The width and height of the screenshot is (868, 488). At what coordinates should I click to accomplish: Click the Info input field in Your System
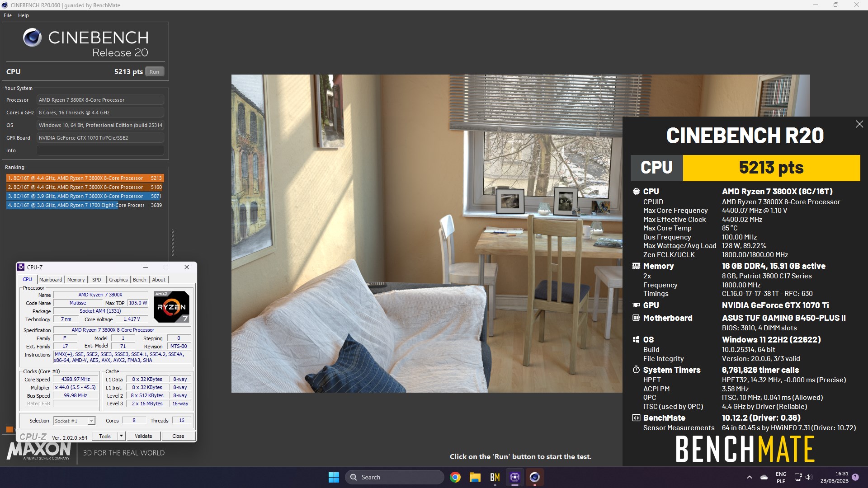100,150
